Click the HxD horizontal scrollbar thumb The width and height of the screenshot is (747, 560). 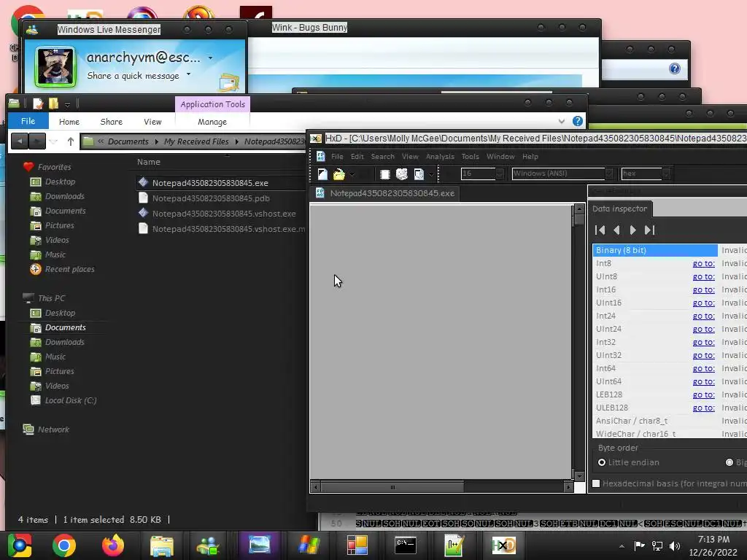pos(392,486)
